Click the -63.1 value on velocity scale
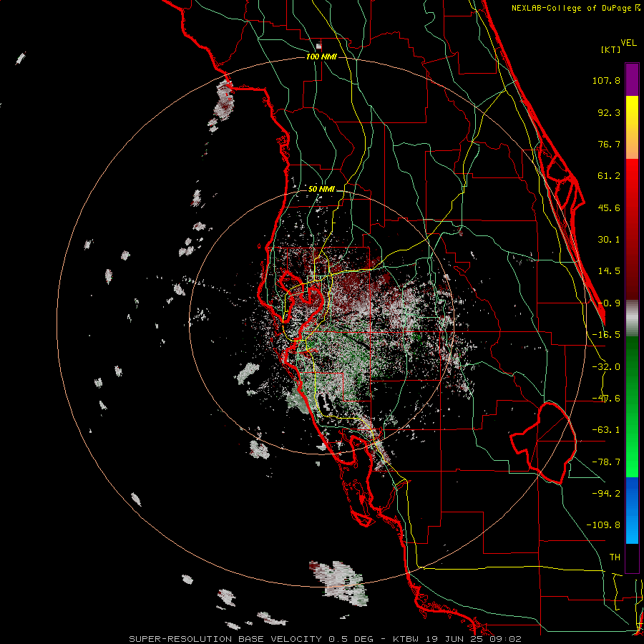Screen dimensions: 644x644 click(x=606, y=430)
